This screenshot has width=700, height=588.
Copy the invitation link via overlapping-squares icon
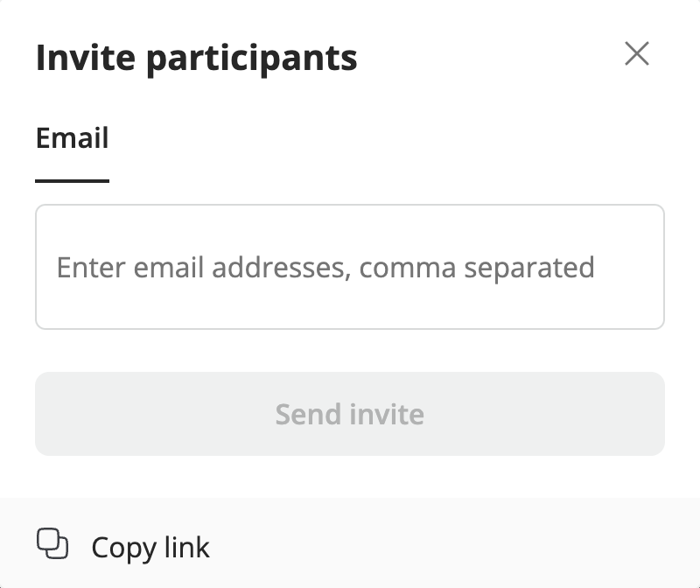[52, 544]
